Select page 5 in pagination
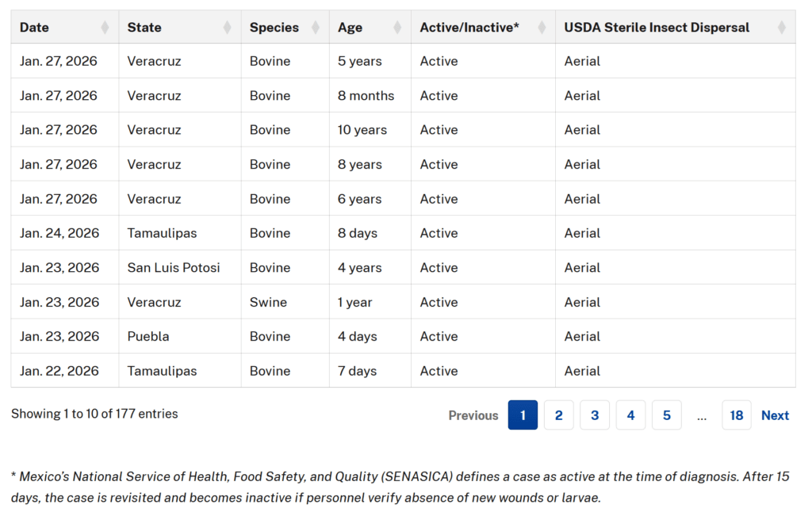The width and height of the screenshot is (812, 516). [667, 415]
